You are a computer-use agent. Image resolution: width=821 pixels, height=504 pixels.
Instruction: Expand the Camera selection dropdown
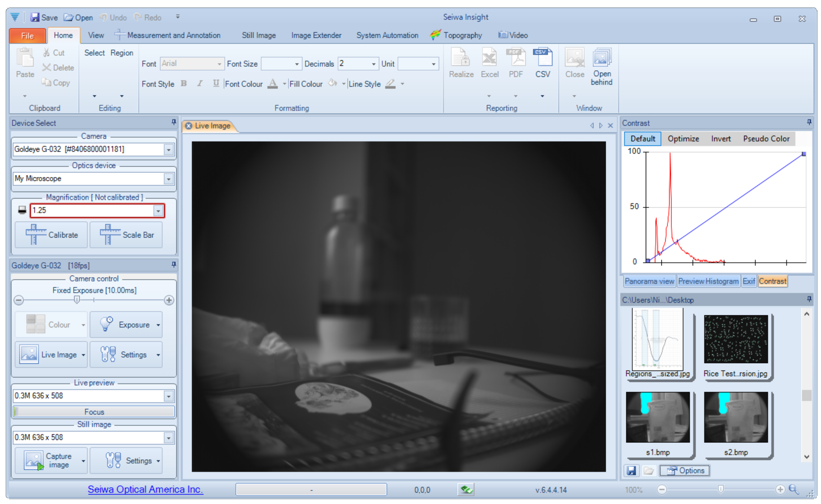click(169, 150)
